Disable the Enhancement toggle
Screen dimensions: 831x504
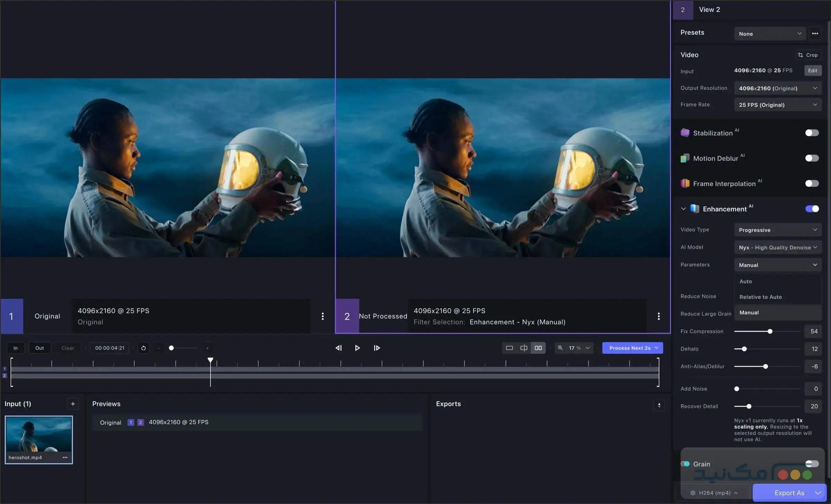[x=811, y=208]
